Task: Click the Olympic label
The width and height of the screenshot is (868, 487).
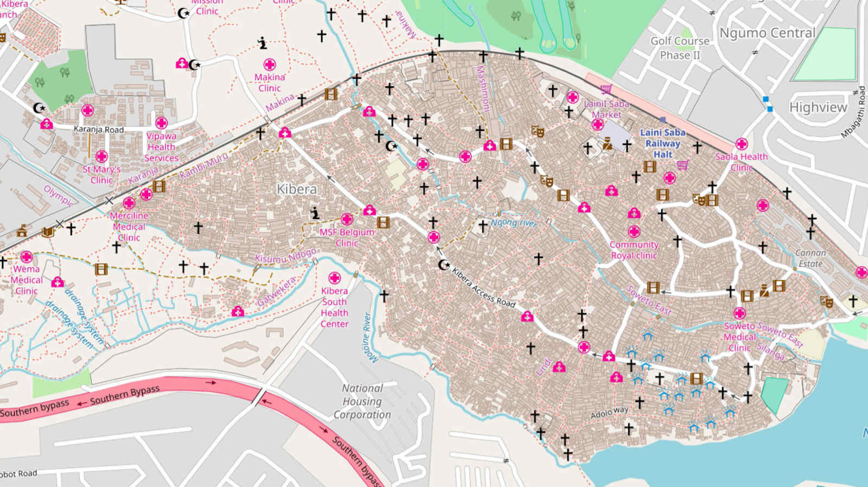Action: click(x=58, y=196)
